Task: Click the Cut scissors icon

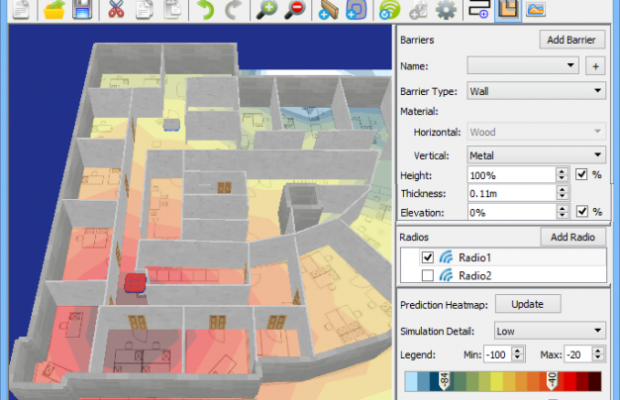Action: pos(116,11)
